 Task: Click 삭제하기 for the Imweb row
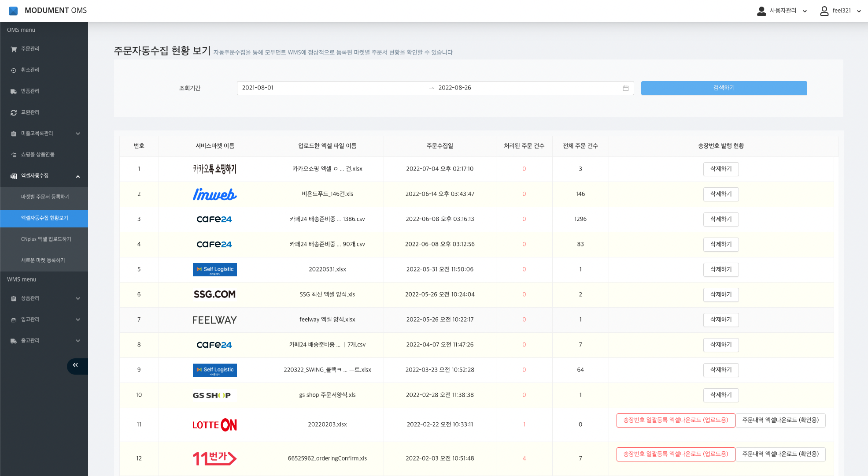pos(720,194)
